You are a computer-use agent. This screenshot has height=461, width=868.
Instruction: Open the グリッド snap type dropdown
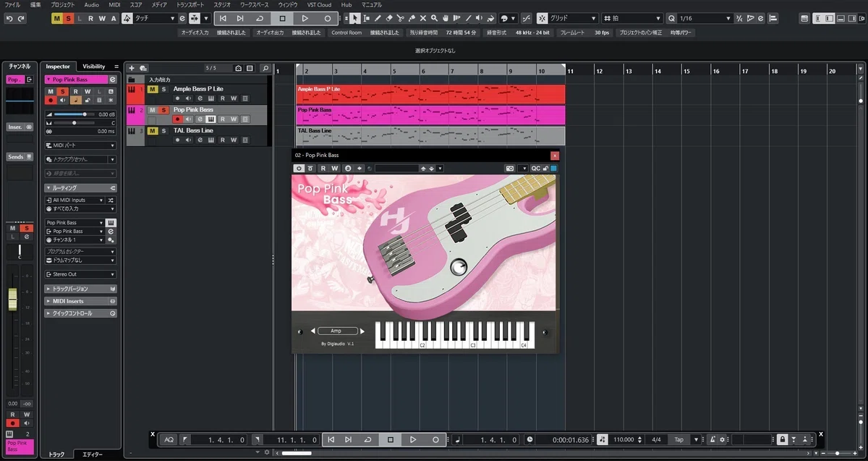[574, 18]
